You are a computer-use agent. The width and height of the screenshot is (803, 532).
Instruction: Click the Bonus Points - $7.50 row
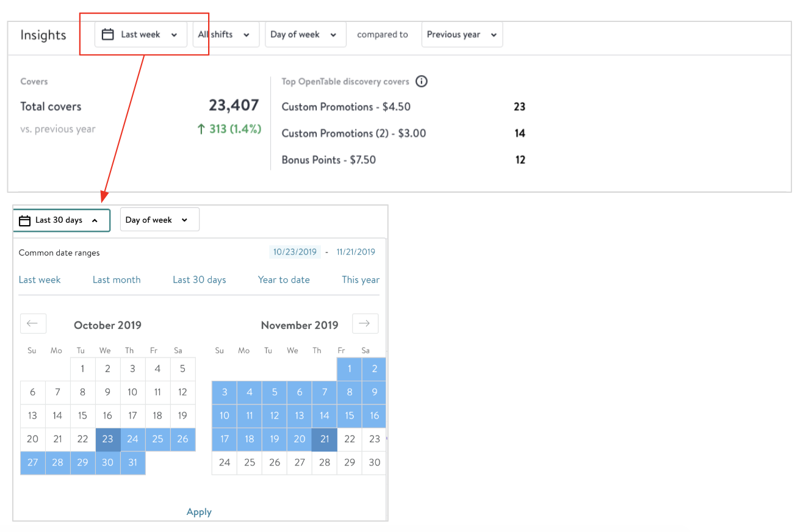[x=403, y=160]
